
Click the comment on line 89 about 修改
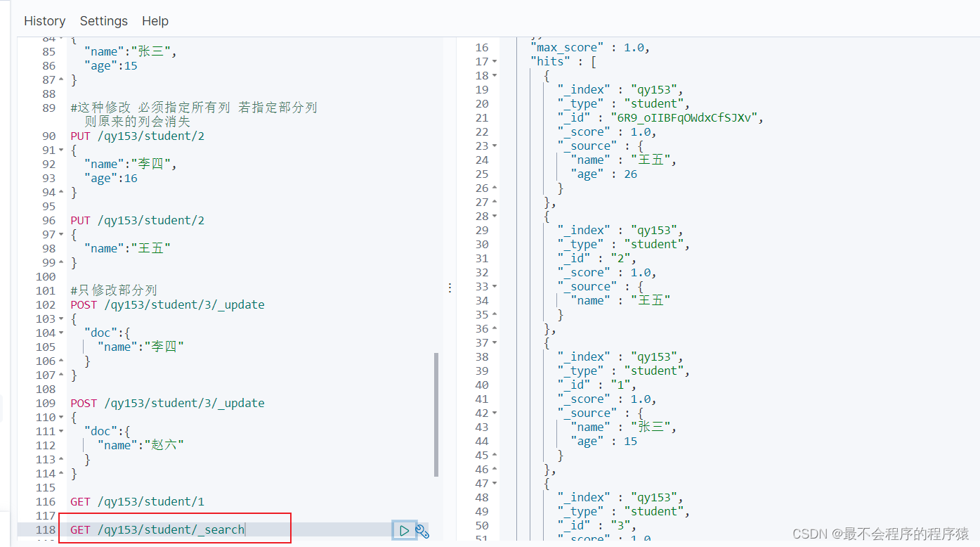(194, 115)
